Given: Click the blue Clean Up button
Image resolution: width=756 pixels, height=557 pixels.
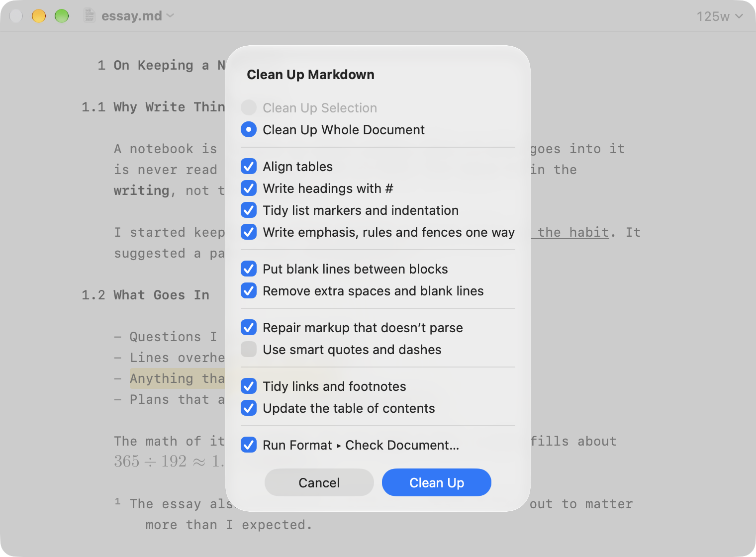Looking at the screenshot, I should [x=437, y=482].
